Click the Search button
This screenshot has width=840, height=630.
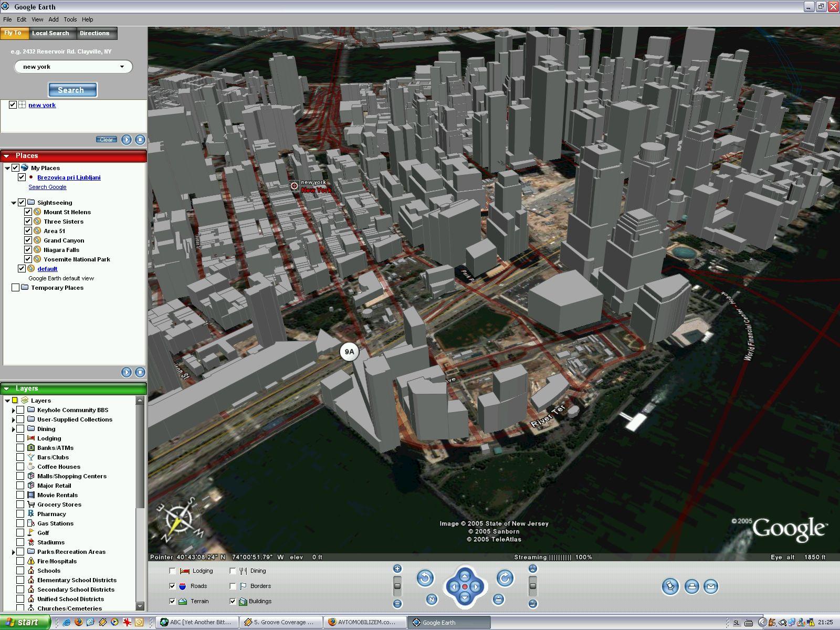[72, 90]
